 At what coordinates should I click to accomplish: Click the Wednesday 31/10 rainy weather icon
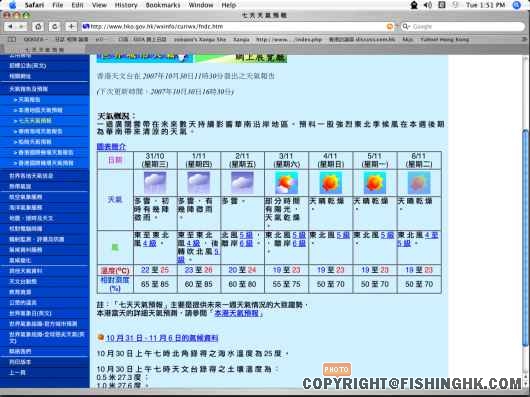coord(155,183)
